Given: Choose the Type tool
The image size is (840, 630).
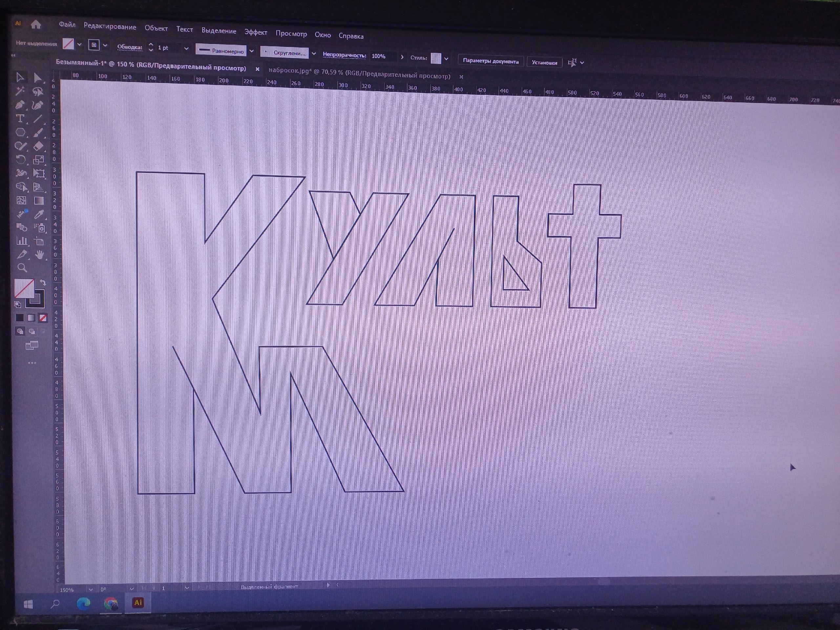Looking at the screenshot, I should pos(20,119).
